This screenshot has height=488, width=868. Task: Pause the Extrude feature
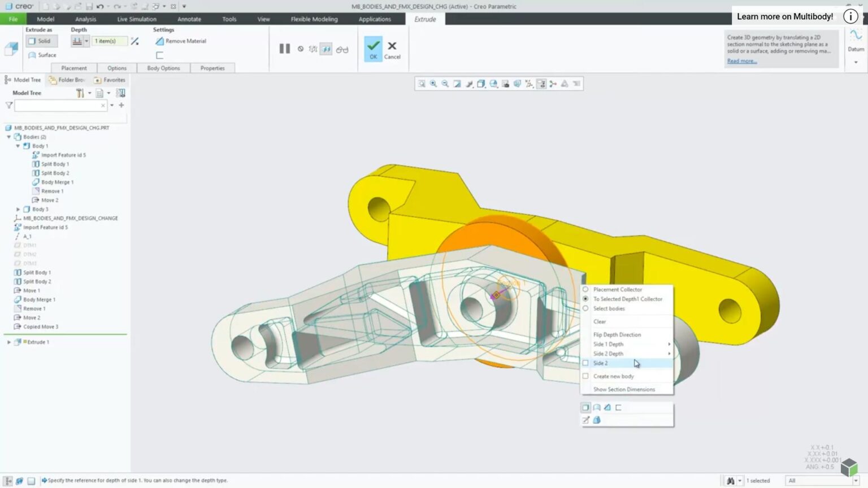[x=284, y=49]
